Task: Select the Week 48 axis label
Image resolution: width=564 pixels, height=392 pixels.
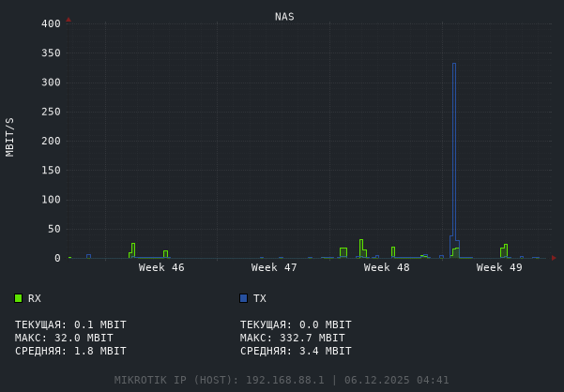Action: (387, 268)
